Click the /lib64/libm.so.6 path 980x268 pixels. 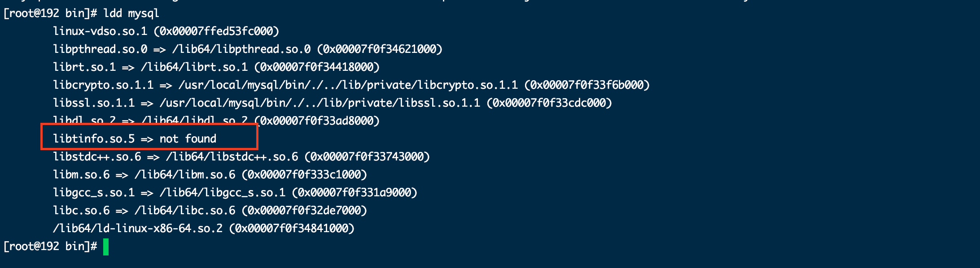(185, 175)
